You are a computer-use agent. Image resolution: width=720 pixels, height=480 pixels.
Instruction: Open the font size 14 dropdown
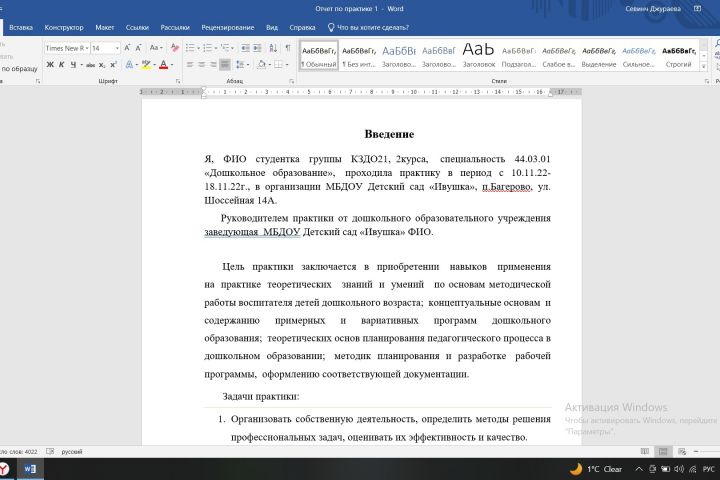tap(117, 48)
